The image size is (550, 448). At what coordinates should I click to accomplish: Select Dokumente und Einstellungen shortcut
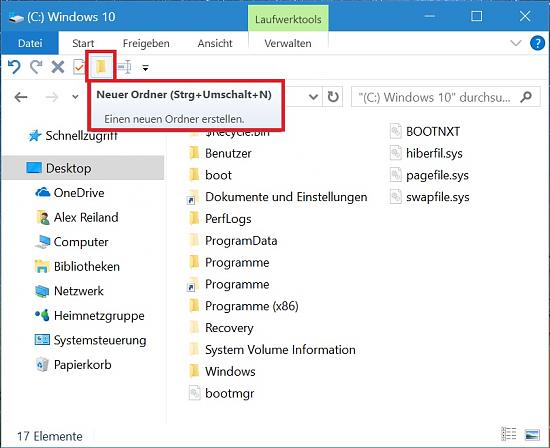tap(286, 197)
